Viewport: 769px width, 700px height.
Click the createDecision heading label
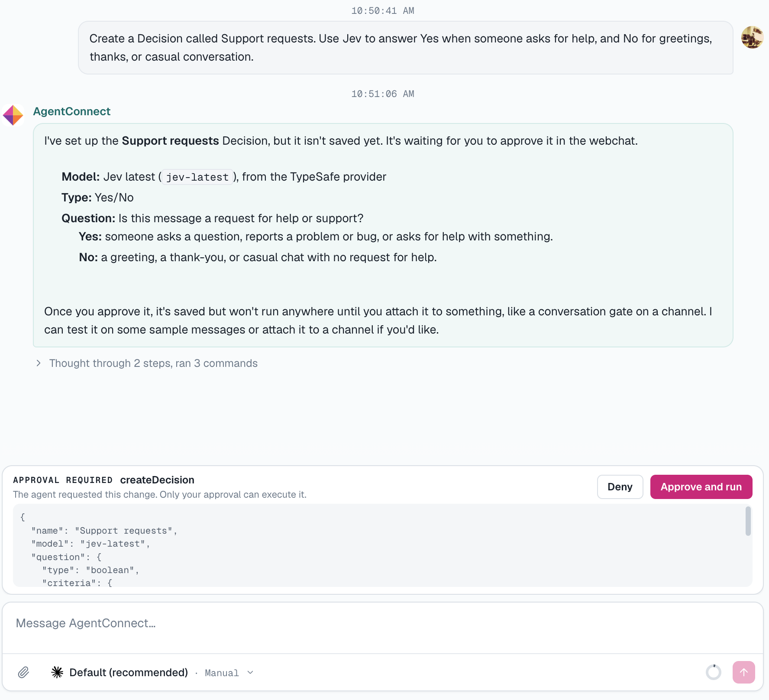[x=157, y=480]
